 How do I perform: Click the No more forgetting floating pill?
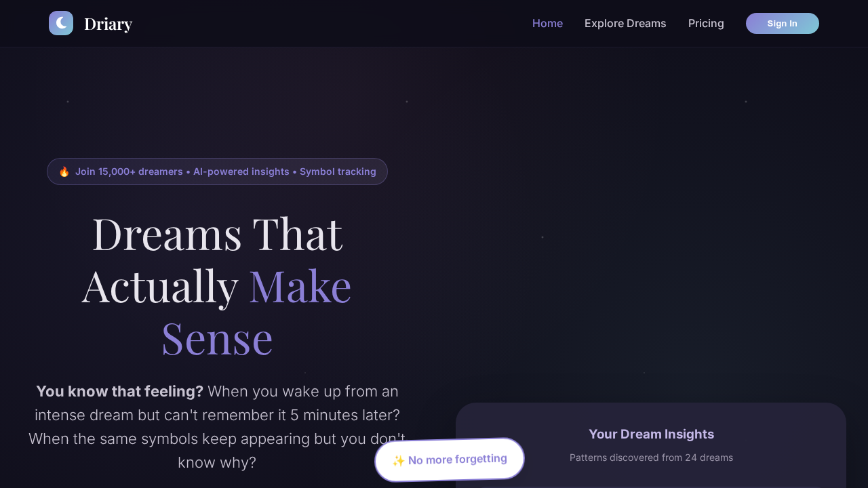(450, 460)
